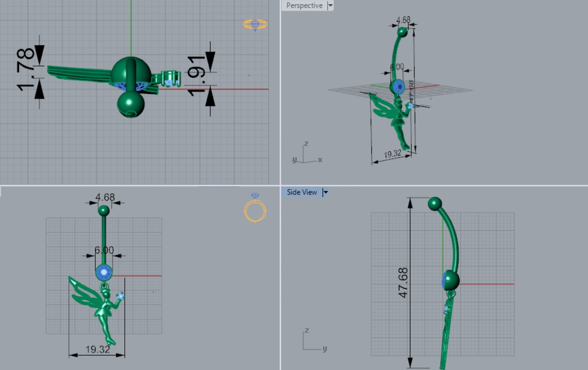
Task: Select the 4.68 dimension in Perspective viewport
Action: (x=403, y=20)
